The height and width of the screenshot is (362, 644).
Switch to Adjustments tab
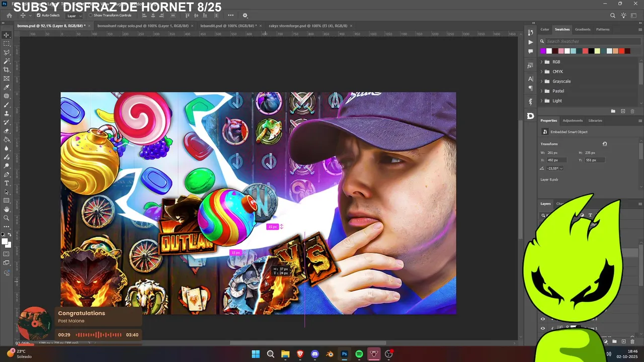point(573,121)
